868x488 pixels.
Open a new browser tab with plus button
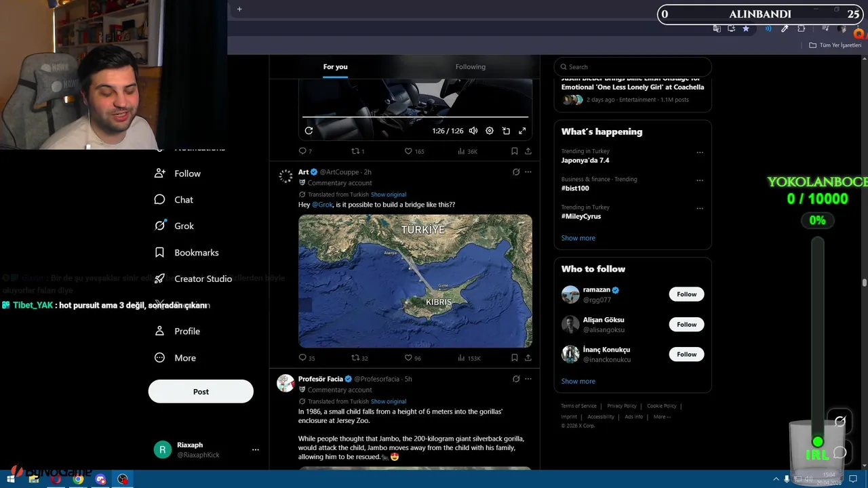(239, 9)
